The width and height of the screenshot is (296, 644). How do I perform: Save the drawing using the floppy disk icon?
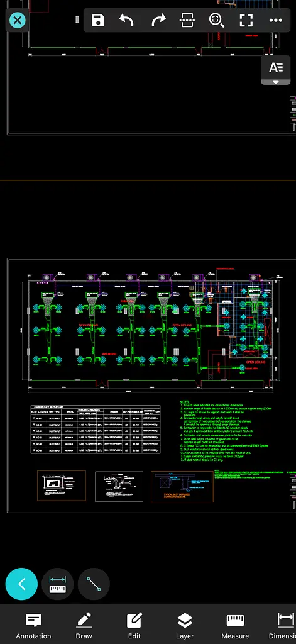pos(98,20)
